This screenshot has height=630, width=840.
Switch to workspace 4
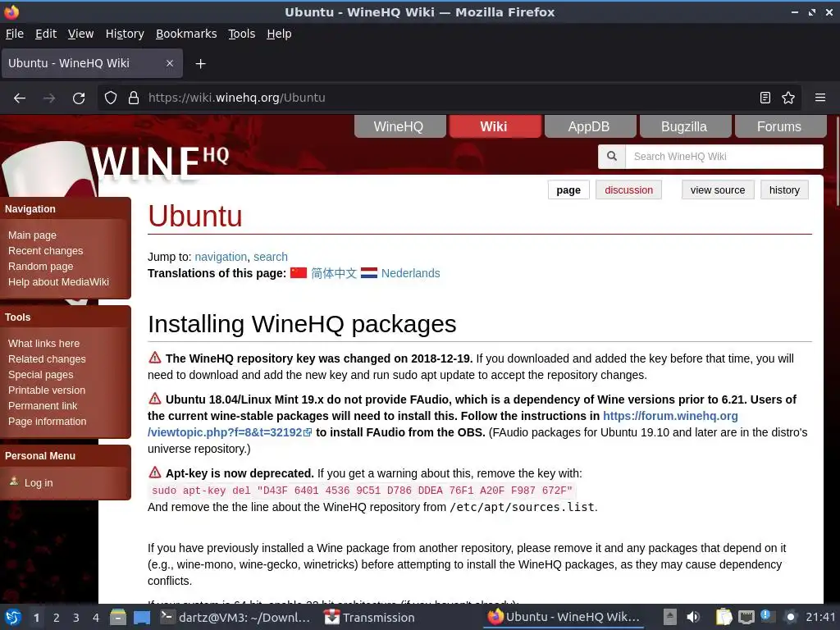point(96,618)
